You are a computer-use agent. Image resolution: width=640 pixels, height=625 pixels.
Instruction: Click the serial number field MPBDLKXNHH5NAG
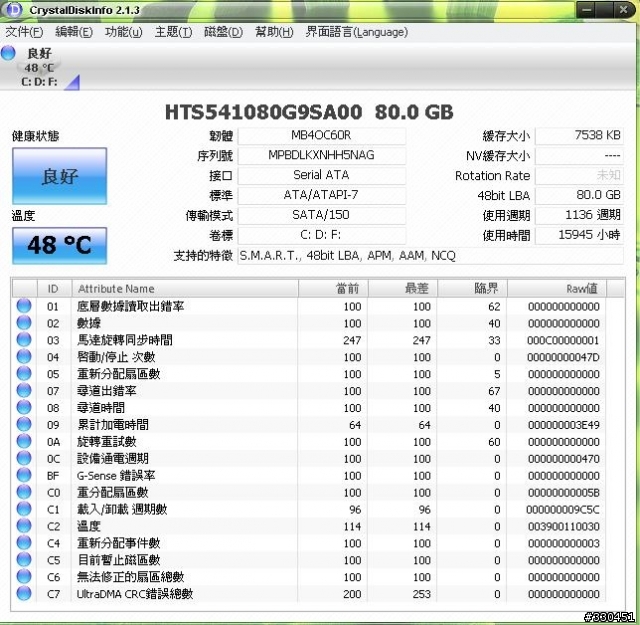(x=322, y=156)
